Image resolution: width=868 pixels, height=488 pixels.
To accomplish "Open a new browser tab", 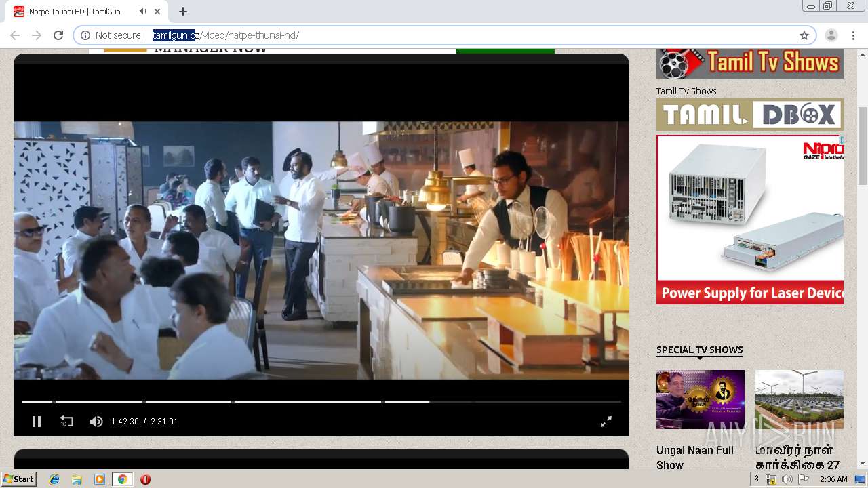I will (183, 12).
